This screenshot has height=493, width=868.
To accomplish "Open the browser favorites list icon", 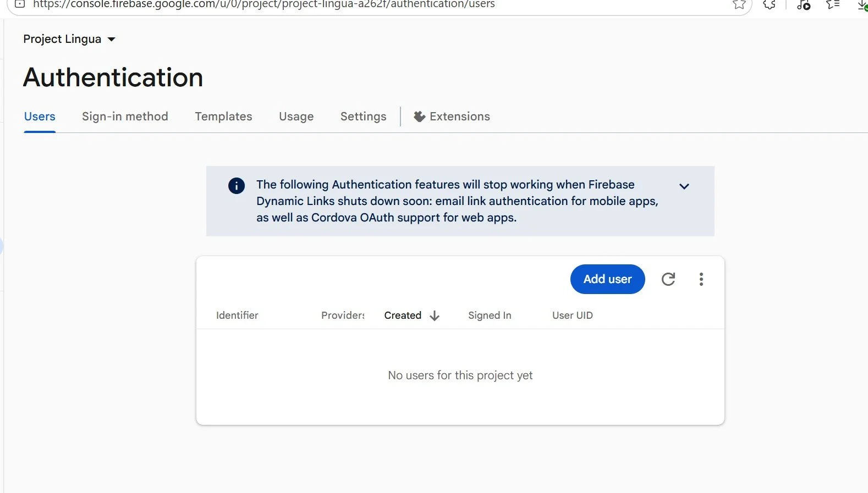I will pos(833,4).
